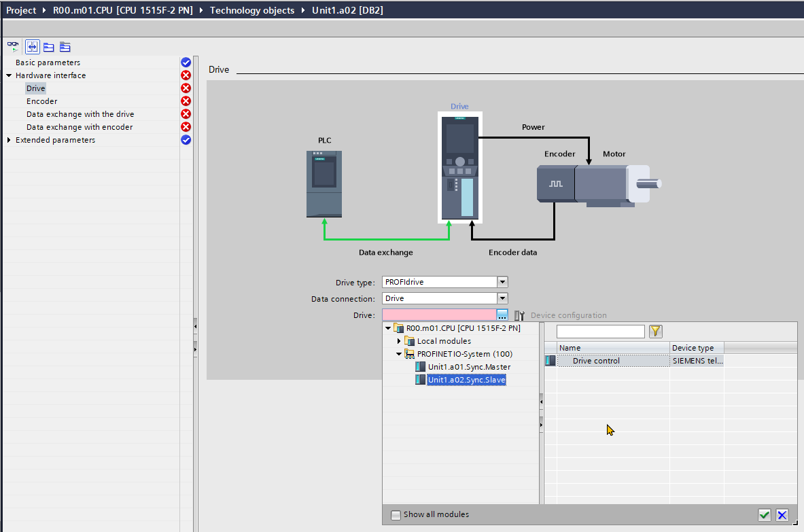Screen dimensions: 804x532
Task: Click the collapse-all folder toolbar icon
Action: pyautogui.click(x=49, y=47)
